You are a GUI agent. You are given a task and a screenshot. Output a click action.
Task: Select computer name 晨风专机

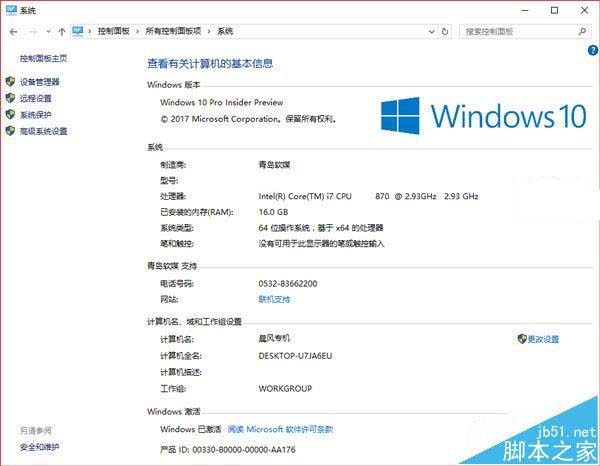274,338
